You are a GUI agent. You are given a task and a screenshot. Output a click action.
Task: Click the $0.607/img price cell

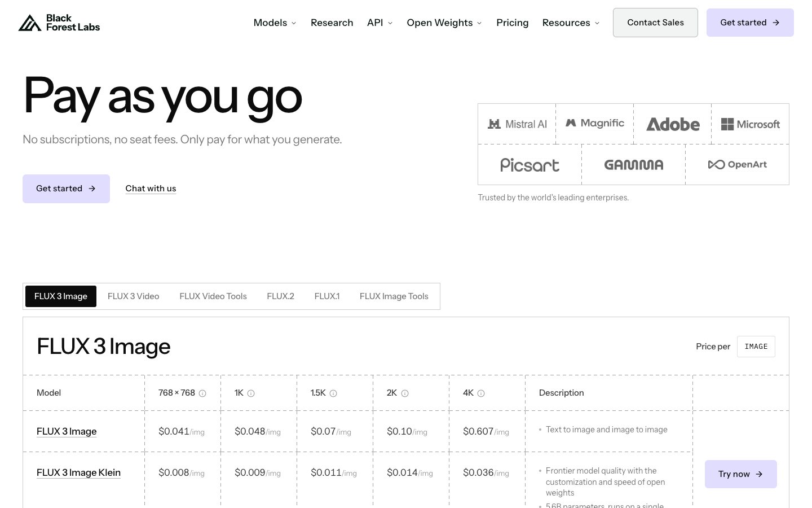point(486,431)
